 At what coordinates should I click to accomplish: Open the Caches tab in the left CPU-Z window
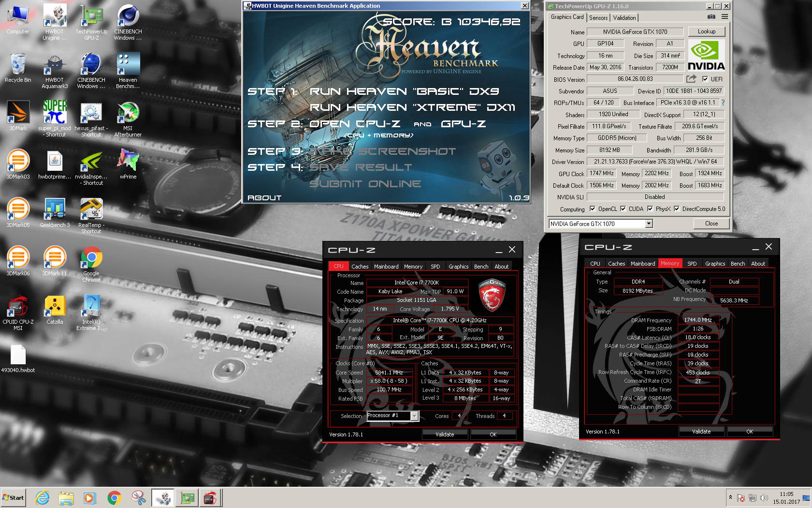pos(360,267)
